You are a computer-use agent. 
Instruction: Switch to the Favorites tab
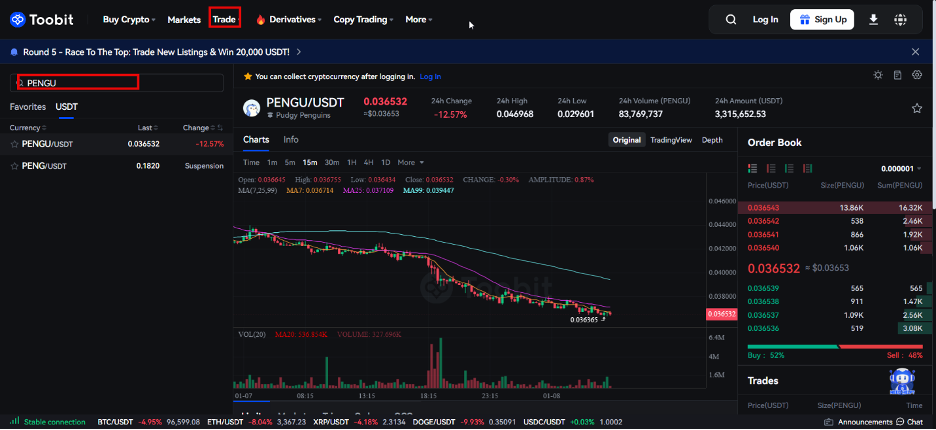click(27, 107)
